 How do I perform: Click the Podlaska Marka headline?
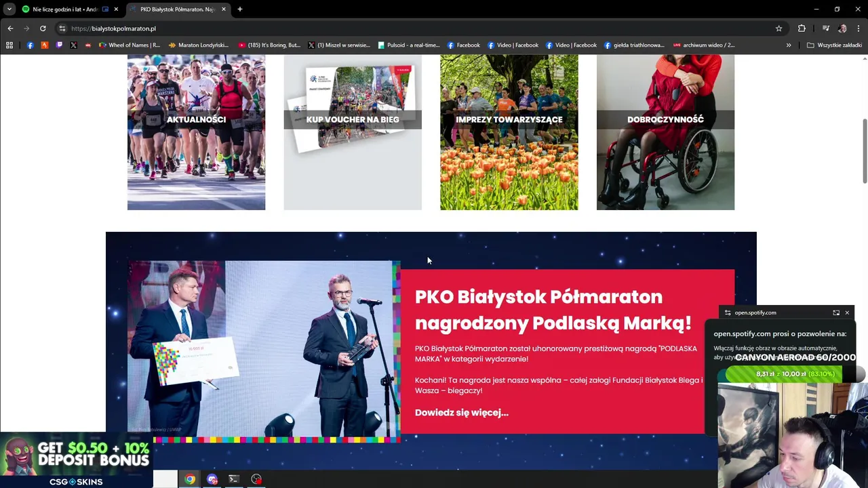point(553,310)
